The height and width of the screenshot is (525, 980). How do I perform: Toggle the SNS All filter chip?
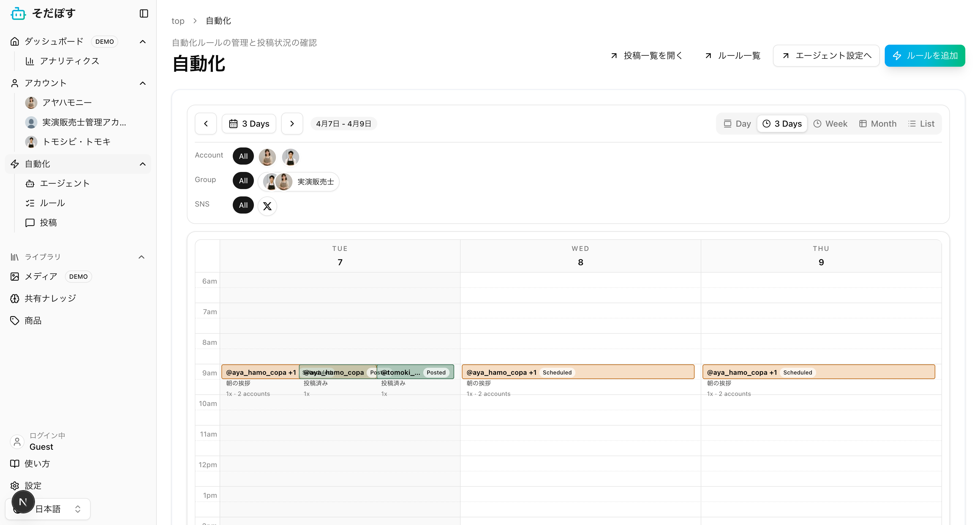(x=243, y=205)
